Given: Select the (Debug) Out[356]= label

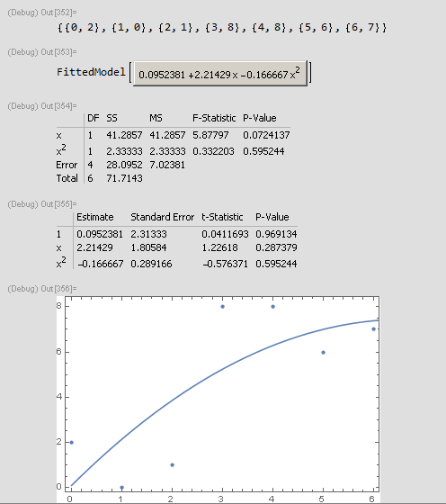Looking at the screenshot, I should [x=42, y=289].
